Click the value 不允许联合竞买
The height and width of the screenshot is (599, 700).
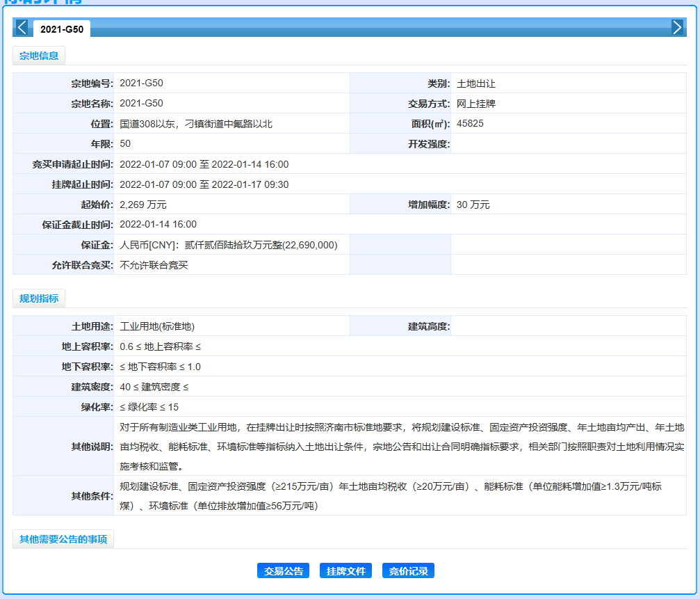point(154,265)
